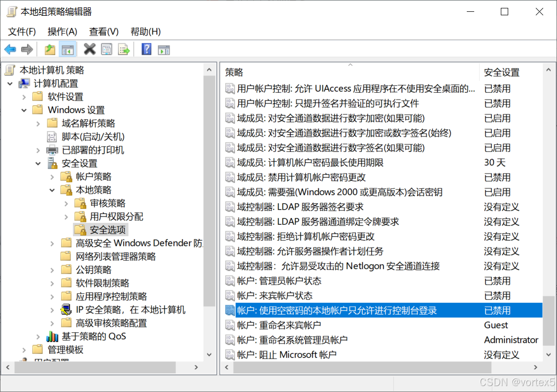This screenshot has width=557, height=392.
Task: Click the Forward arrow toolbar icon
Action: tap(27, 49)
